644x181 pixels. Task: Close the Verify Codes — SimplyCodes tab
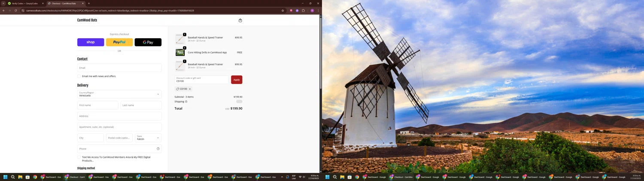43,3
